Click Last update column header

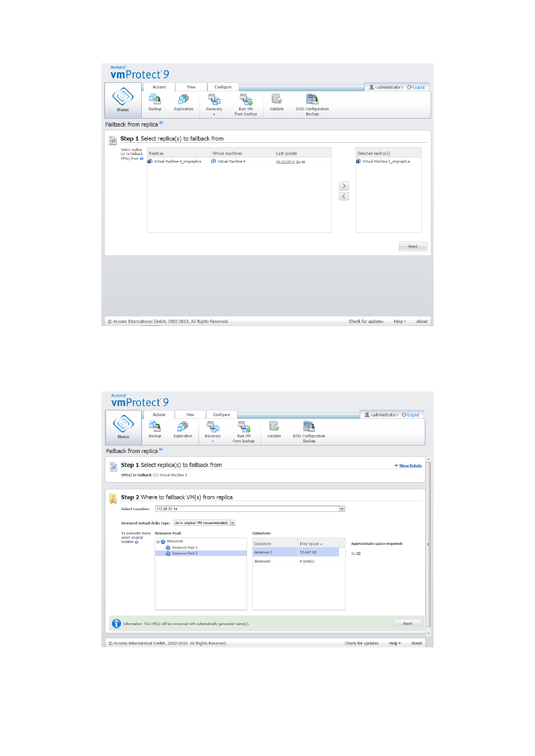303,153
